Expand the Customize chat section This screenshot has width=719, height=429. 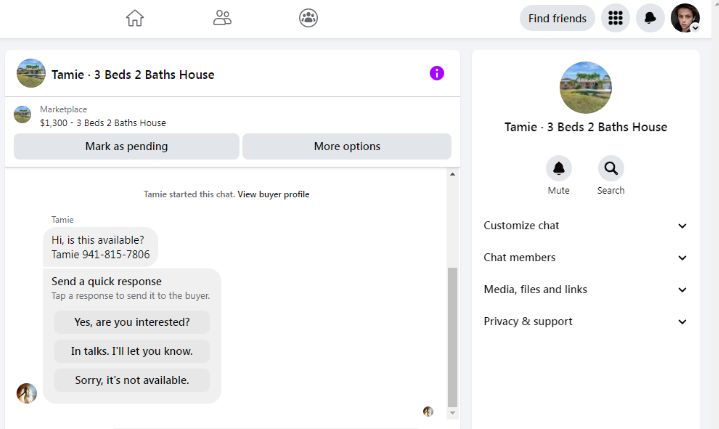pos(586,226)
